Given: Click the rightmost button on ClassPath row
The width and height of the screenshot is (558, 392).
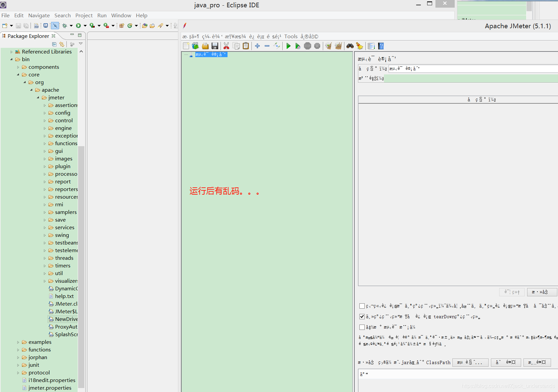Looking at the screenshot, I should pyautogui.click(x=537, y=362).
